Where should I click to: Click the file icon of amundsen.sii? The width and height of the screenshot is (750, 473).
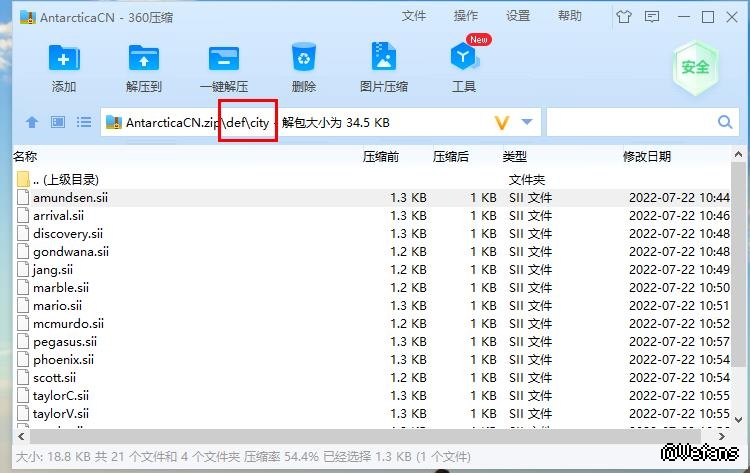click(22, 198)
